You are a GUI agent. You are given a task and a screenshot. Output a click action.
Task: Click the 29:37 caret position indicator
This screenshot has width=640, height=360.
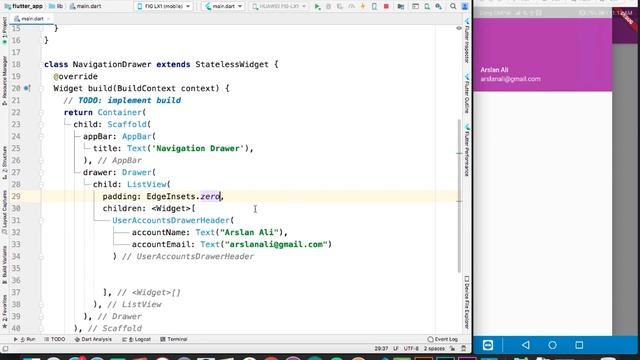click(x=381, y=349)
